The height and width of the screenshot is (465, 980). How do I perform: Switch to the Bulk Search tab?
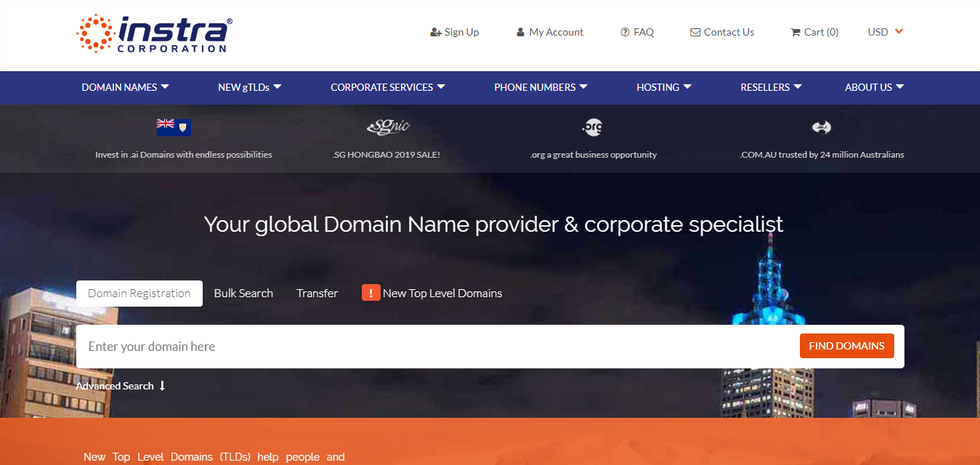pyautogui.click(x=243, y=294)
